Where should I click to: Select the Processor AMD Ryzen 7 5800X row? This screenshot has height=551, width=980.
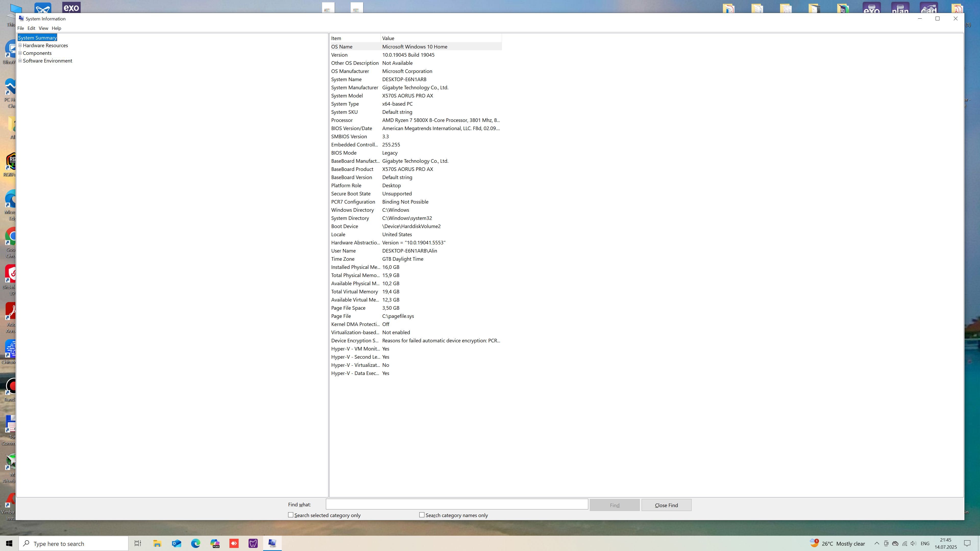click(x=416, y=120)
